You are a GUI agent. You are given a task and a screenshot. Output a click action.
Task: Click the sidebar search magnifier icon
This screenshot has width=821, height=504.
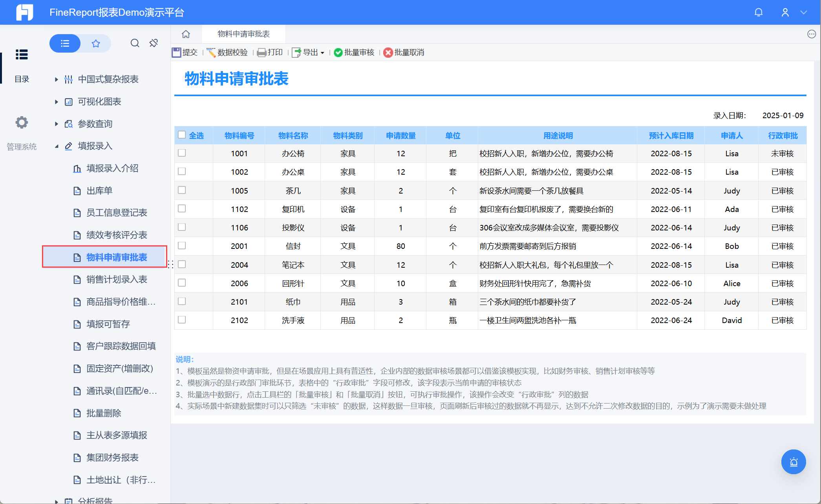[x=135, y=43]
